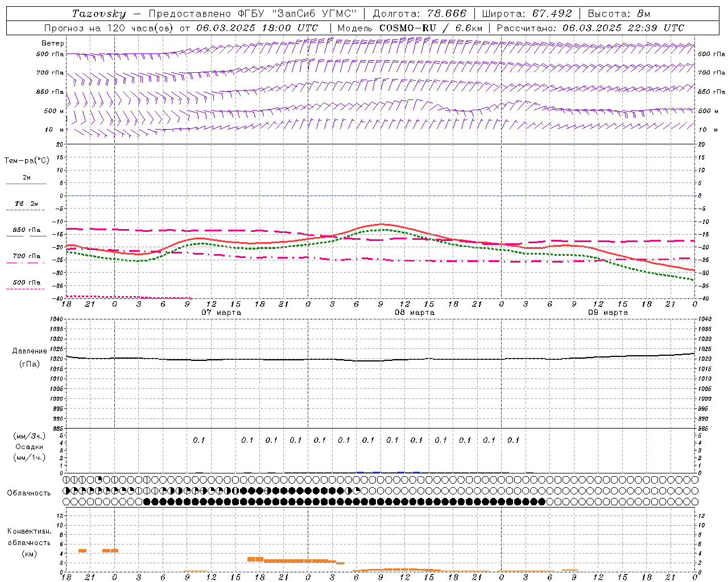This screenshot has height=582, width=728.
Task: Click the black pressure curve in Давление chart
Action: tap(381, 360)
